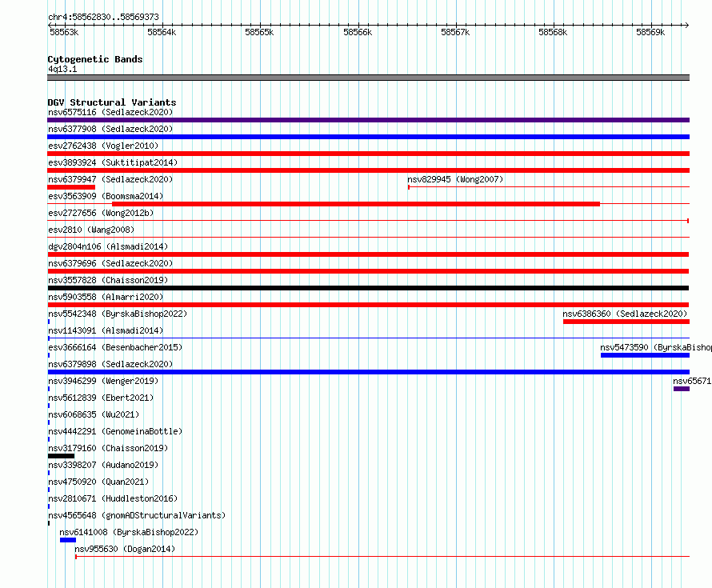The image size is (712, 588).
Task: Click the 58569k ruler tick label
Action: (x=650, y=32)
